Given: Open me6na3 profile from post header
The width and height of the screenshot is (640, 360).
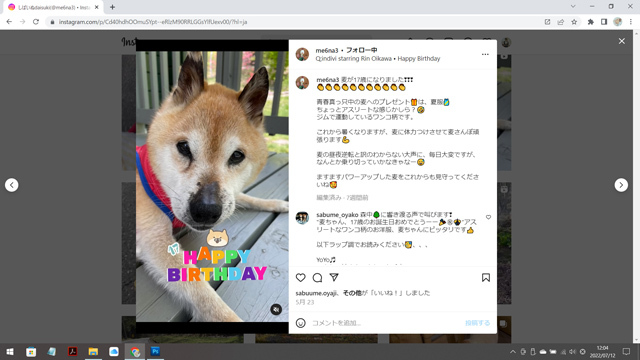Looking at the screenshot, I should (327, 50).
